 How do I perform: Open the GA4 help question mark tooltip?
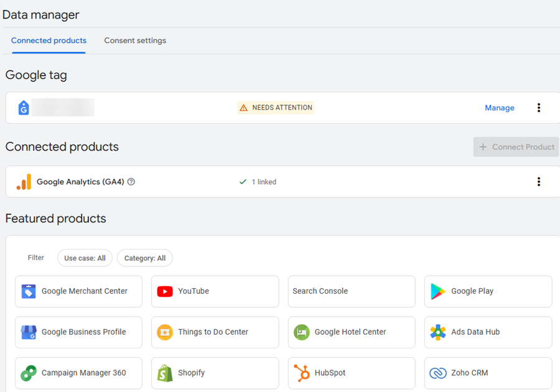click(x=131, y=182)
